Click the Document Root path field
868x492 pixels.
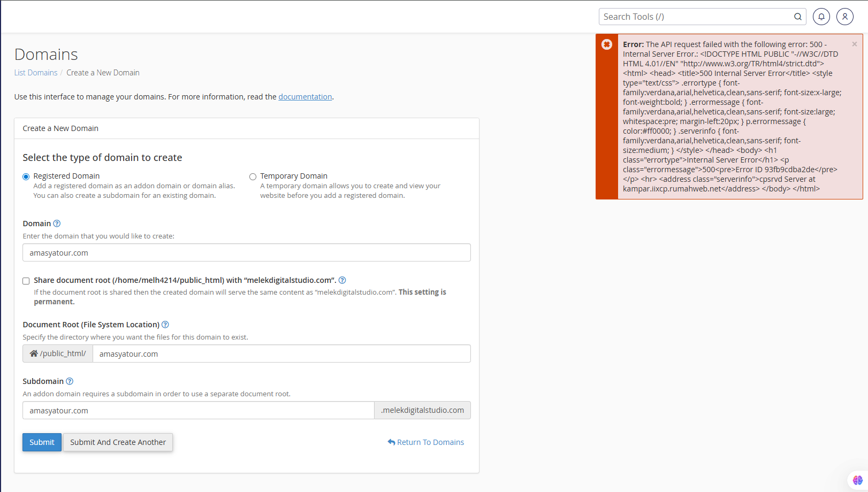pyautogui.click(x=281, y=353)
